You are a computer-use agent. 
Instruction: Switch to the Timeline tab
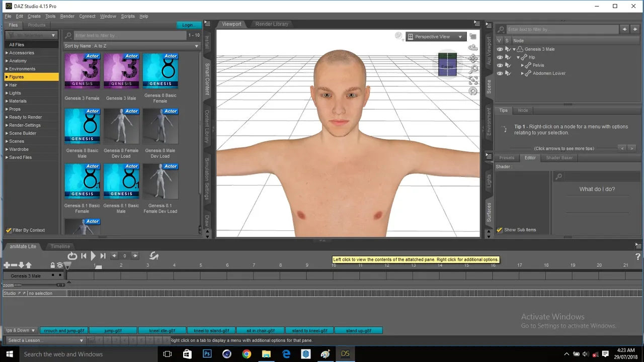(x=60, y=246)
